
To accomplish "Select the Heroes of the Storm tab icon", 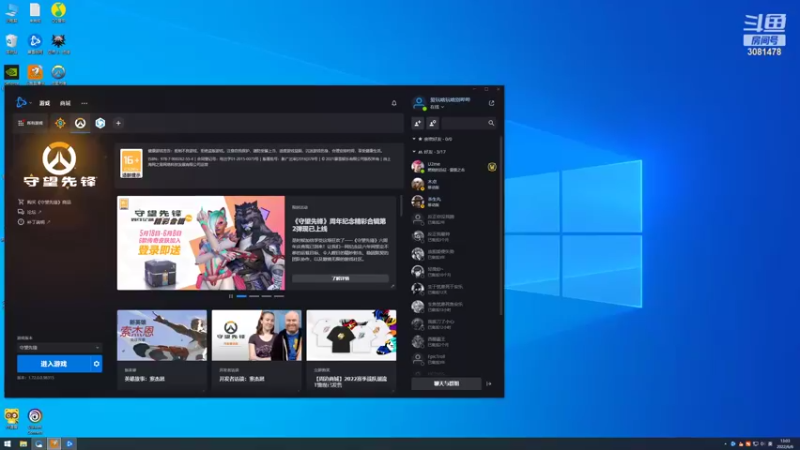I will 100,123.
